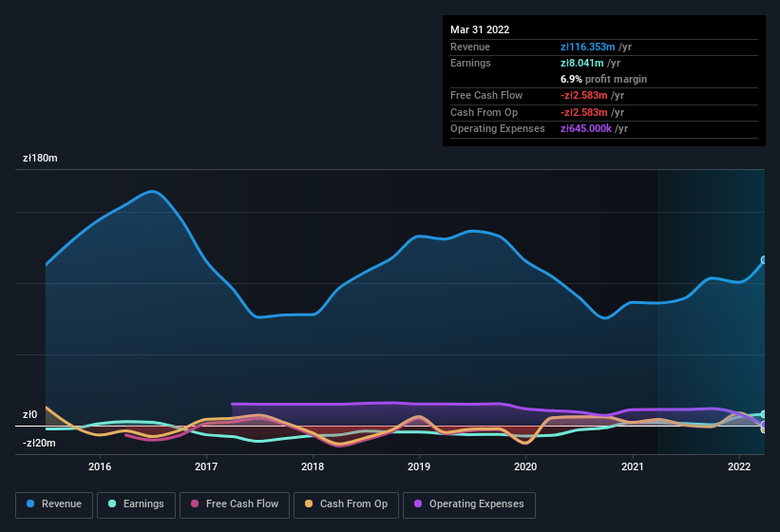Screen dimensions: 780x532
Task: Click the 2016 x-axis label
Action: click(x=100, y=466)
